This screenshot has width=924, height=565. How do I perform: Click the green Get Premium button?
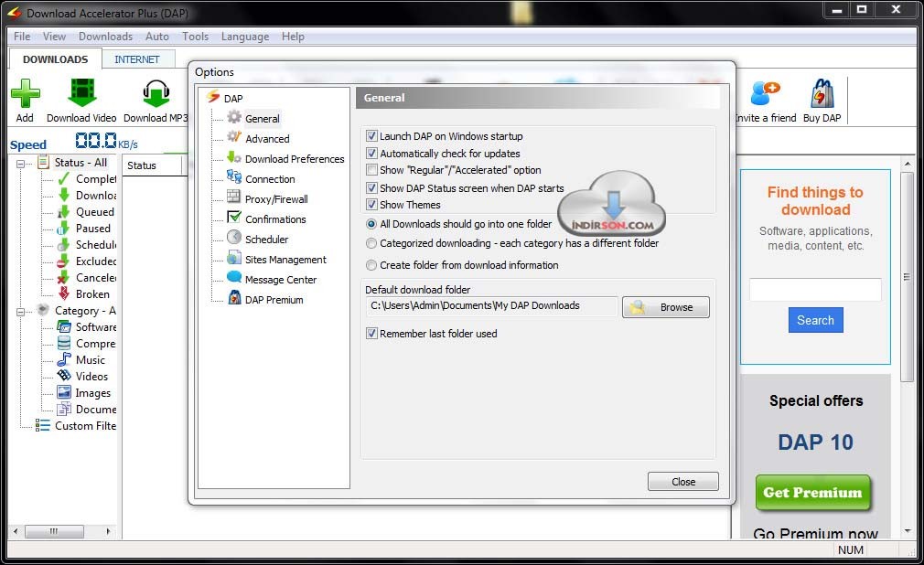pos(812,493)
